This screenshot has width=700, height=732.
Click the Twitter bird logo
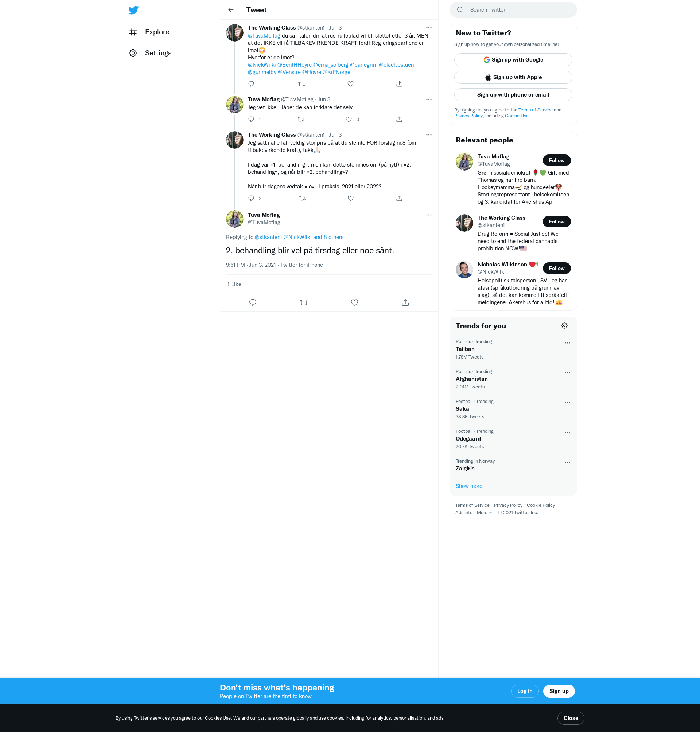click(133, 10)
